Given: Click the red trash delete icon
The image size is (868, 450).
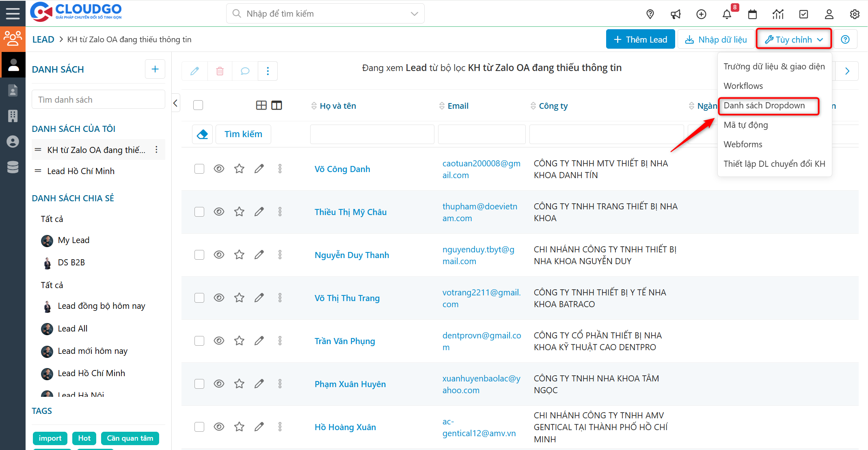Looking at the screenshot, I should point(220,71).
